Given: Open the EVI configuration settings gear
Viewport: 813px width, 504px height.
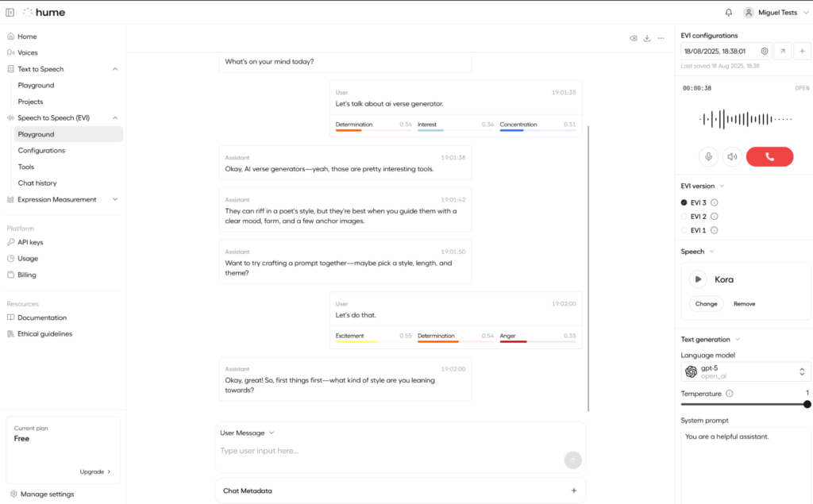Looking at the screenshot, I should click(765, 52).
